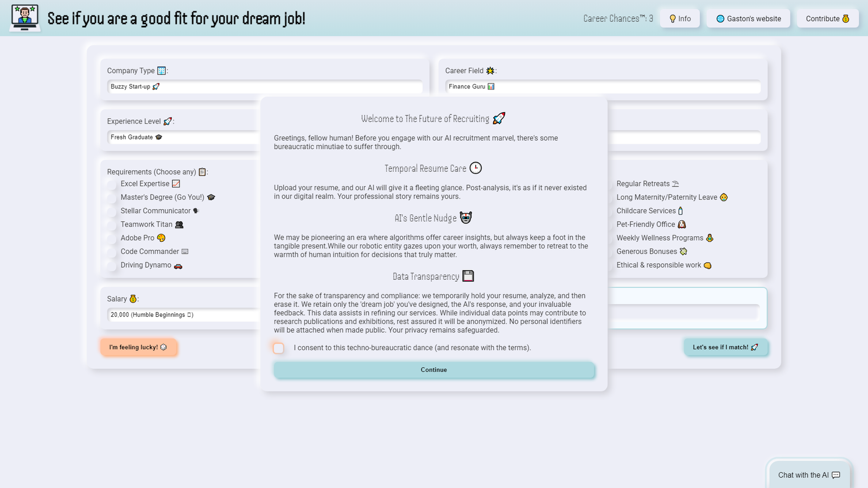Screen dimensions: 868x488
Task: Enable the Master's Degree (Go You!) requirement
Action: pos(112,198)
